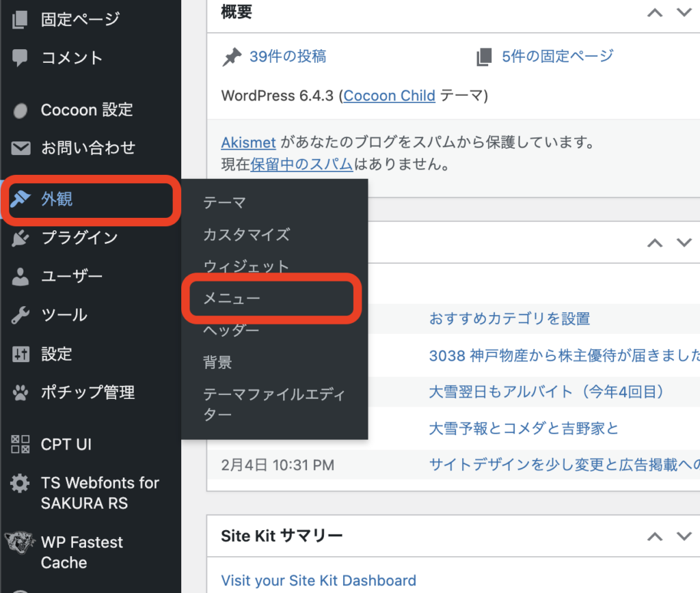Open post おすすめカテゴリを設置
Screen dimensions: 700x593
(x=509, y=319)
